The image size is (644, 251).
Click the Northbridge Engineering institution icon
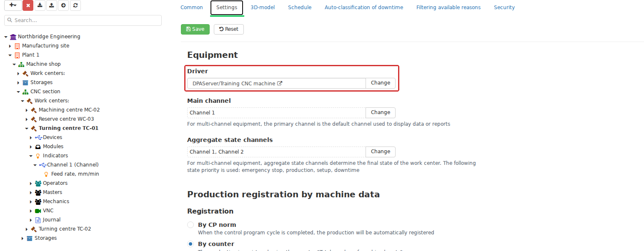13,37
